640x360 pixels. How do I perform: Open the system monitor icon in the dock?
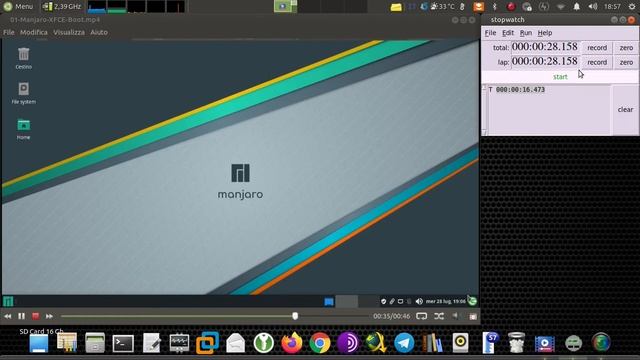(x=179, y=343)
